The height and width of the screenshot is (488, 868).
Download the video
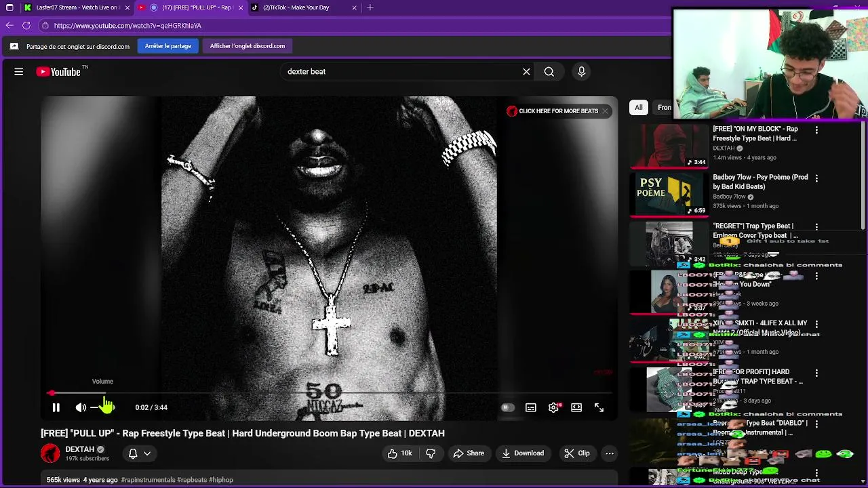pos(523,453)
